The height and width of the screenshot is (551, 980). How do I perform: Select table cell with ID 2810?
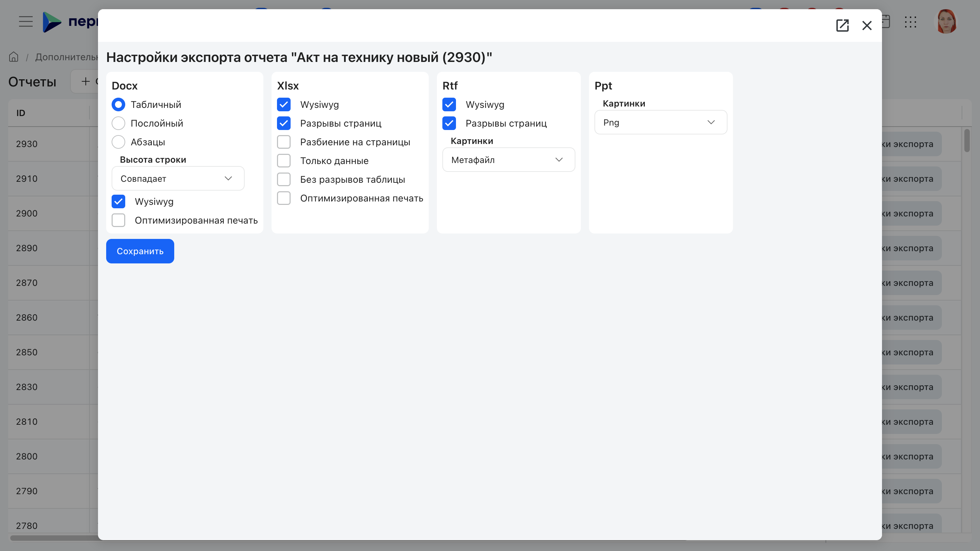[49, 422]
